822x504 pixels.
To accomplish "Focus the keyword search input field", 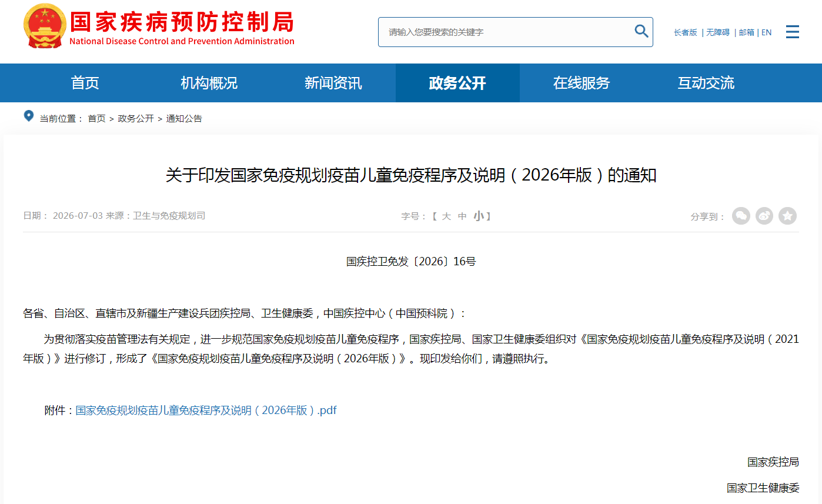I will (507, 32).
